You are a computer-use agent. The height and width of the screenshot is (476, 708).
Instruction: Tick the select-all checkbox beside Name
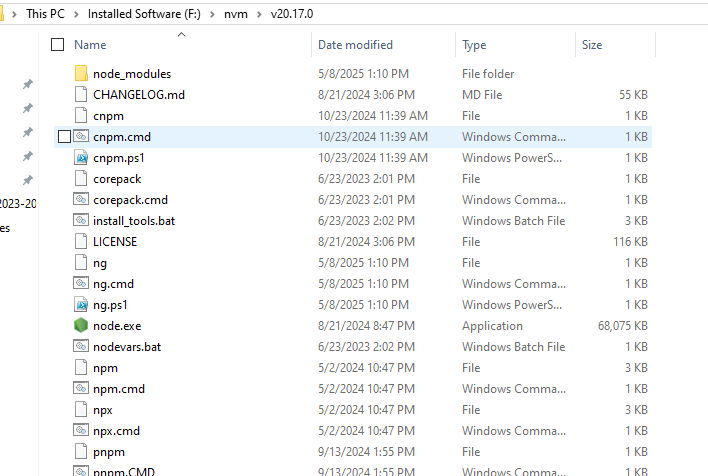click(x=57, y=45)
